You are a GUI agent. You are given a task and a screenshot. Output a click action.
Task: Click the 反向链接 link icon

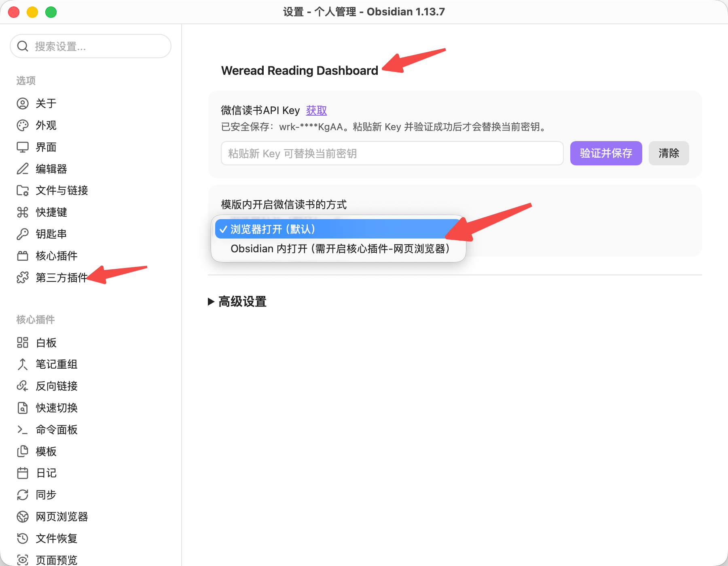pos(23,386)
